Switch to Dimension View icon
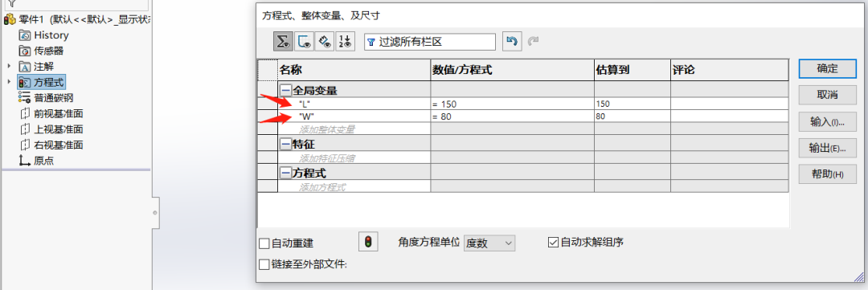 pos(325,42)
